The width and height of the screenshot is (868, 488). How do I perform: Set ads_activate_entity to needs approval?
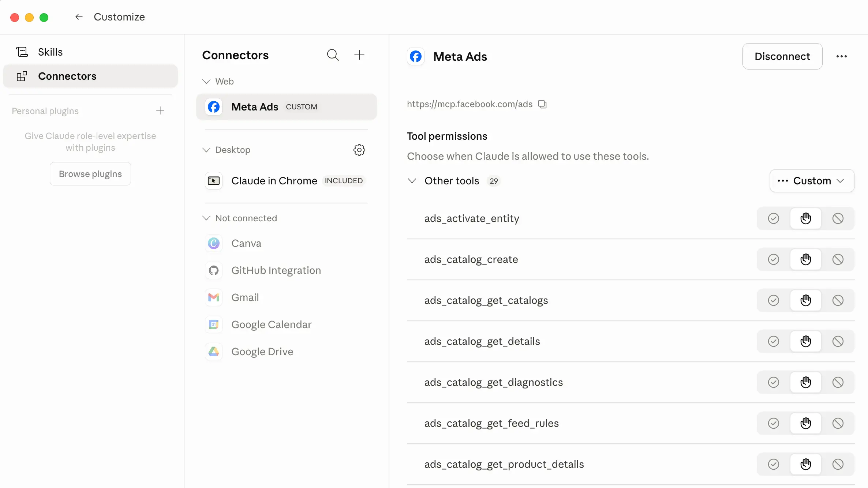pyautogui.click(x=806, y=218)
